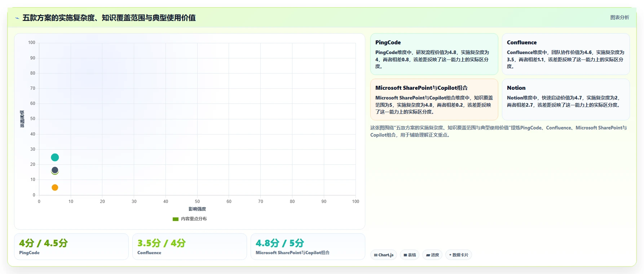
Task: Select the Chart.js tag text
Action: point(386,255)
